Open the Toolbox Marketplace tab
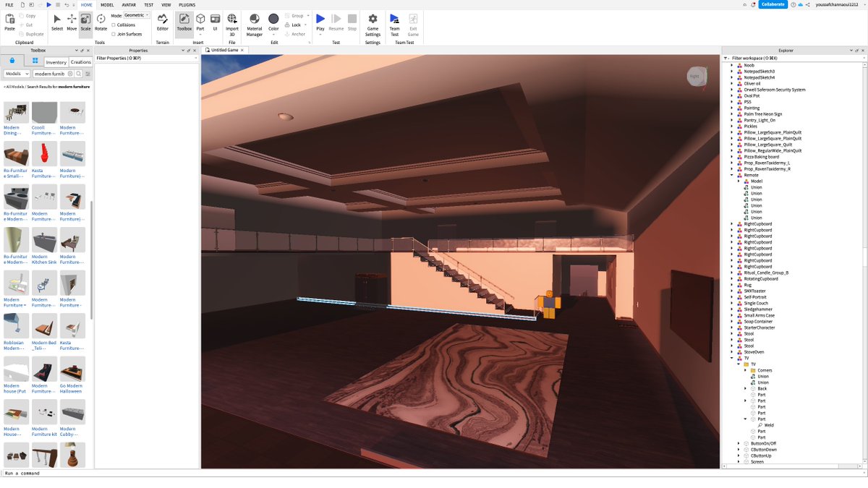868x488 pixels. 12,62
